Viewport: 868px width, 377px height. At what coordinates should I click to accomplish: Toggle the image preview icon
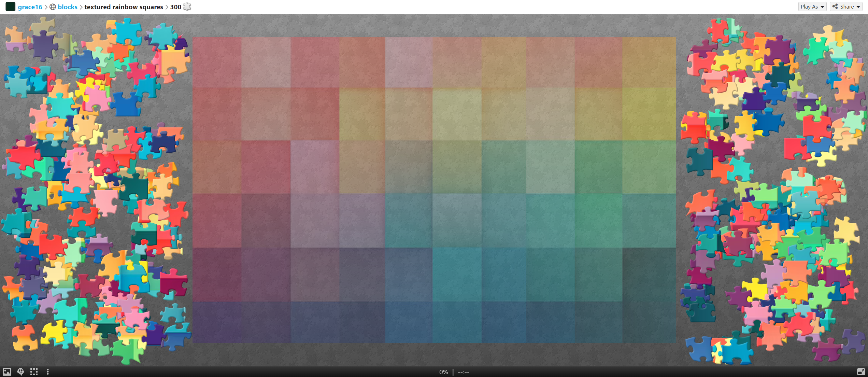pos(7,372)
